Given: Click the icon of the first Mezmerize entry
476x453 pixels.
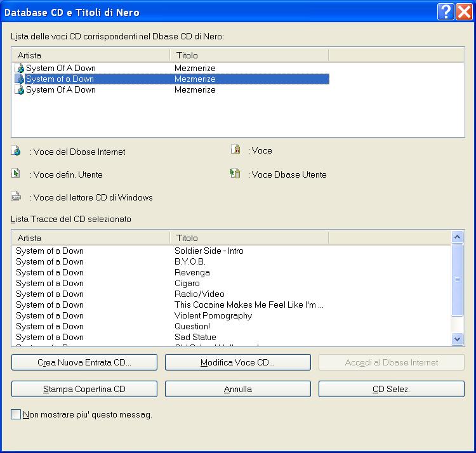Looking at the screenshot, I should 19,68.
